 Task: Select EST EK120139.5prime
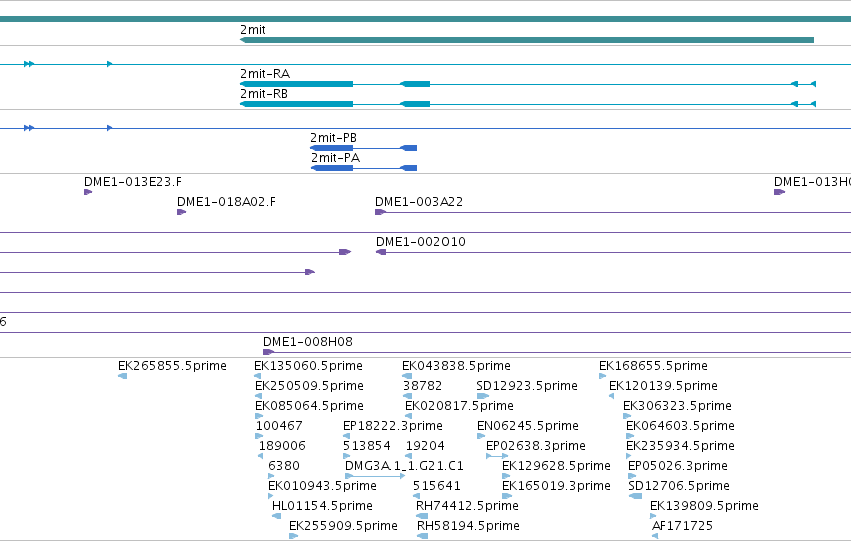663,386
